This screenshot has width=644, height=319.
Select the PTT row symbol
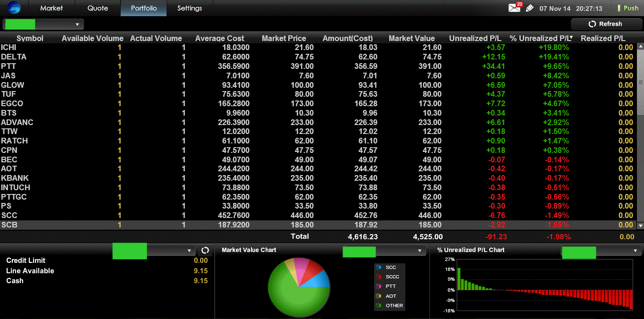tap(8, 66)
